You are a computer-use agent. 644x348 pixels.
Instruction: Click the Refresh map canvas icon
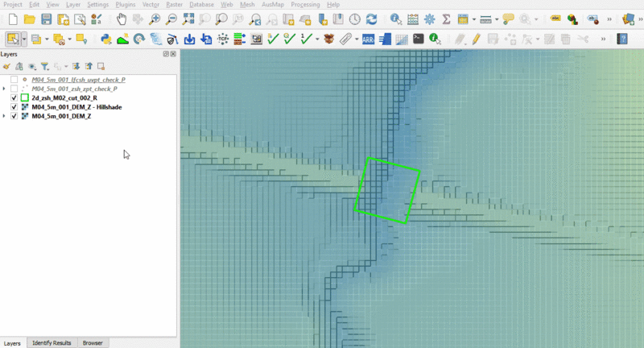pyautogui.click(x=371, y=19)
